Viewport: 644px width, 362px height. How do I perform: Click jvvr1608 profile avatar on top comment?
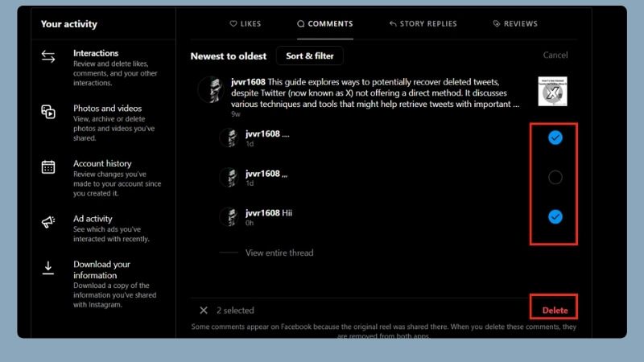point(209,89)
